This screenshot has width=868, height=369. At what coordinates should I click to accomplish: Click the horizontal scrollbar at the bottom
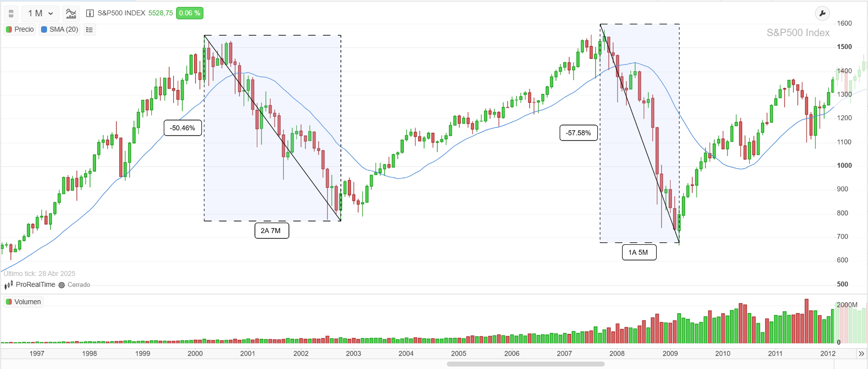[525, 364]
